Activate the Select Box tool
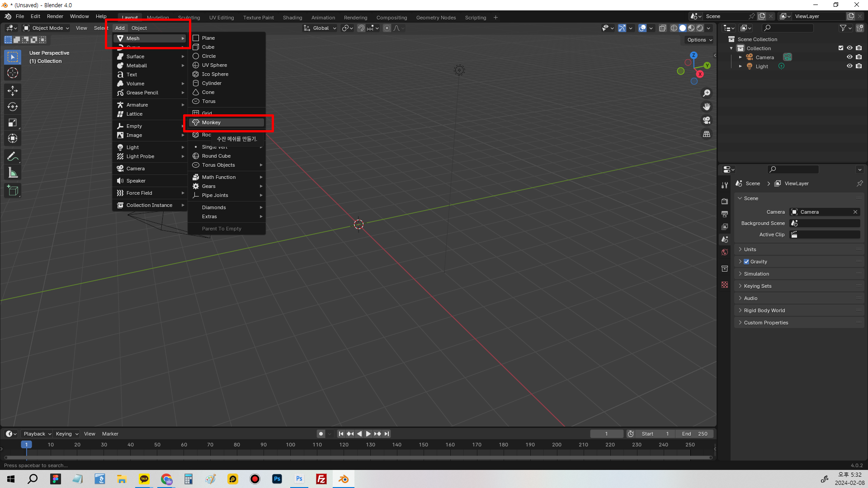The width and height of the screenshot is (868, 488). [x=13, y=57]
